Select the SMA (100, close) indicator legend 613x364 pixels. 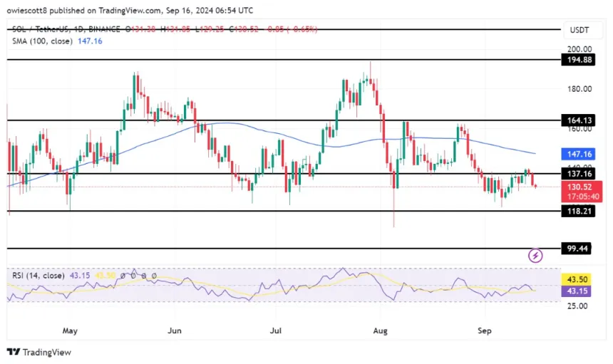tap(57, 42)
